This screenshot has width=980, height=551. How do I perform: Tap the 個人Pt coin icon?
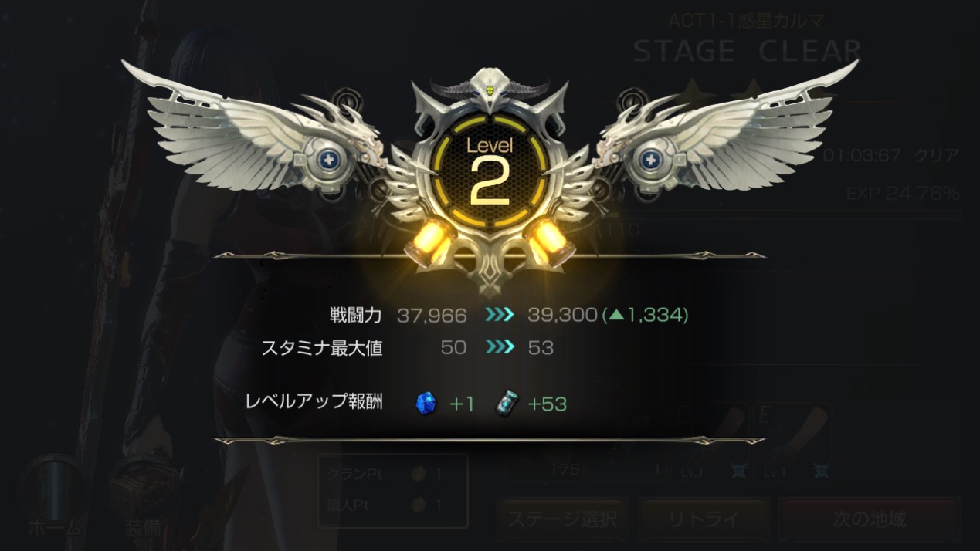click(416, 505)
